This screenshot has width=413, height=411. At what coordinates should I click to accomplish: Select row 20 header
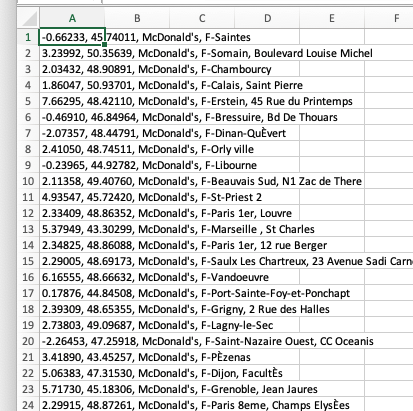(28, 341)
